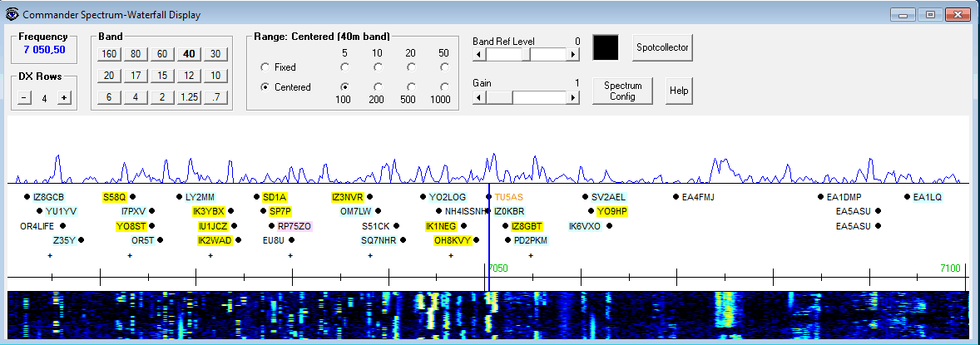Viewport: 980px width, 345px height.
Task: Click the black color swatch box
Action: click(606, 47)
